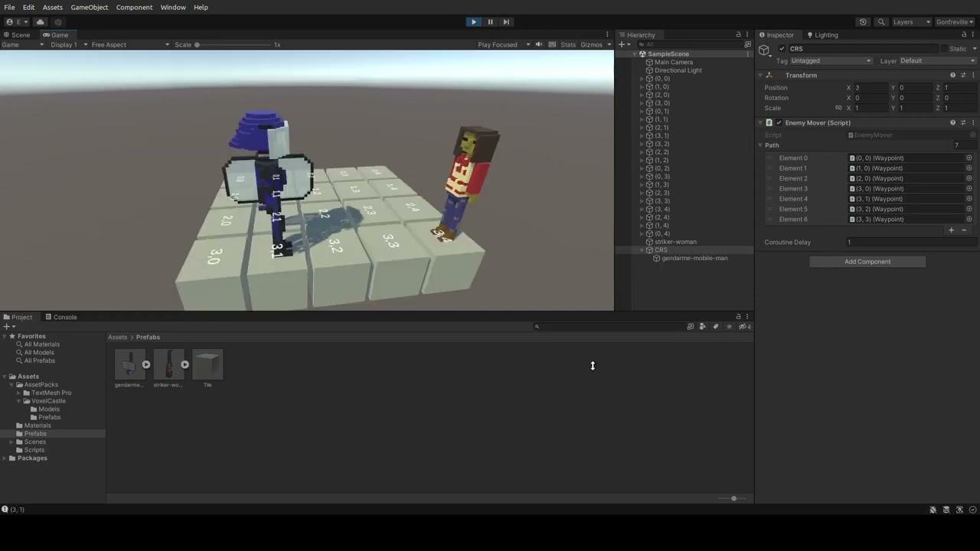Viewport: 980px width, 551px height.
Task: Switch to the Console tab
Action: (61, 317)
